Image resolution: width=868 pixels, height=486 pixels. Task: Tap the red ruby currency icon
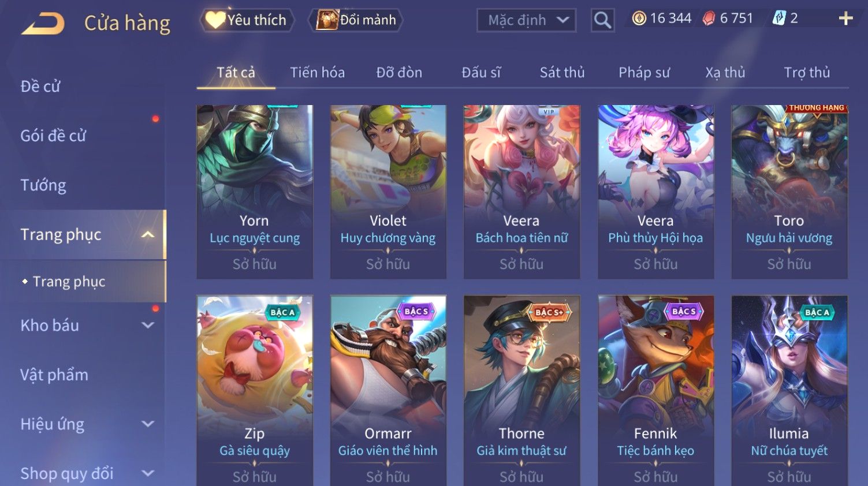click(x=709, y=18)
